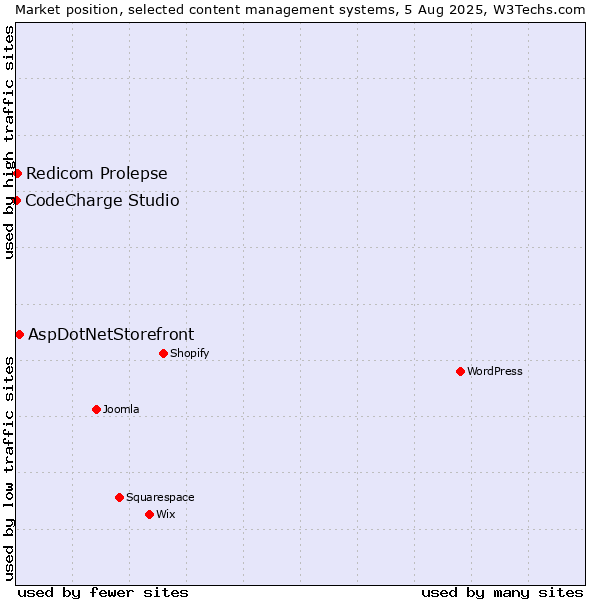The image size is (600, 600).
Task: Click the 'WordPress' label text
Action: 495,371
